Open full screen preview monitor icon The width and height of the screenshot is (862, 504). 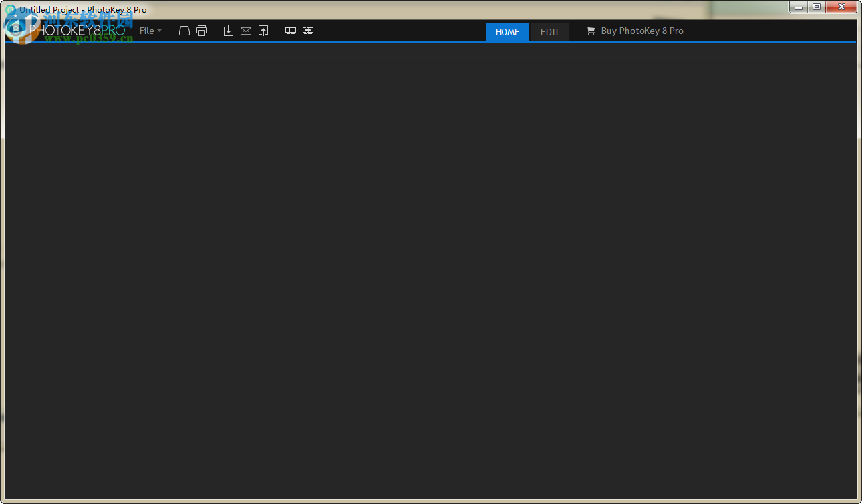(291, 30)
